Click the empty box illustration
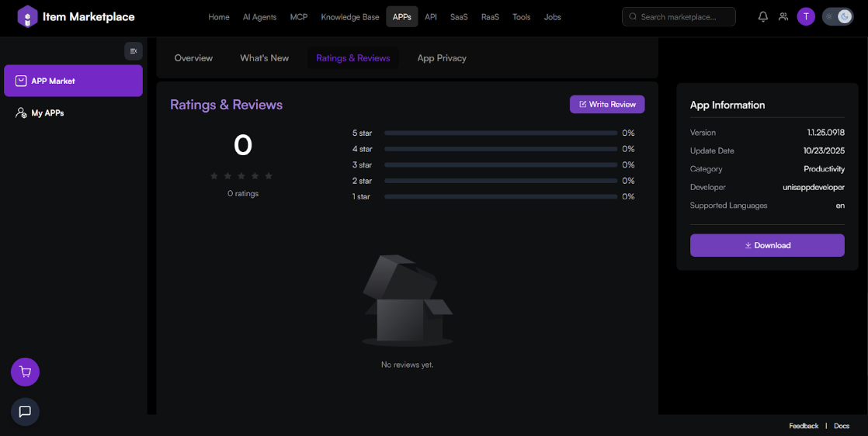Screen dimensions: 868x436 pyautogui.click(x=407, y=300)
